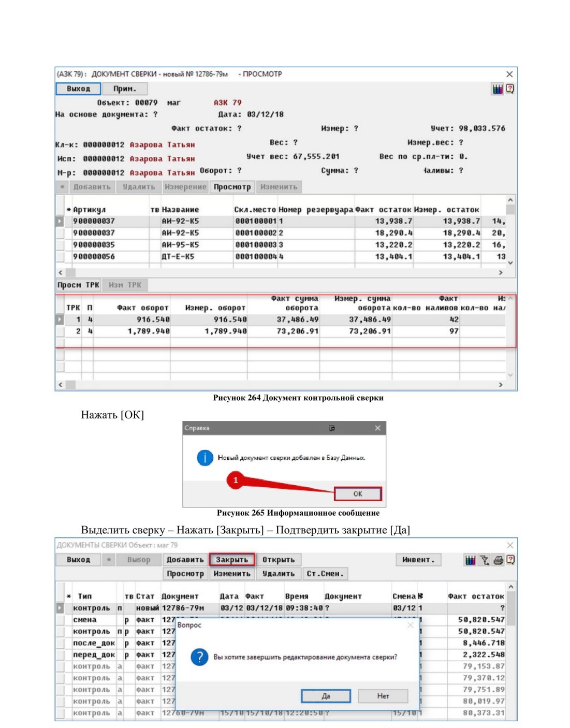Click the Дата field 03/12/18
The height and width of the screenshot is (728, 570).
265,114
